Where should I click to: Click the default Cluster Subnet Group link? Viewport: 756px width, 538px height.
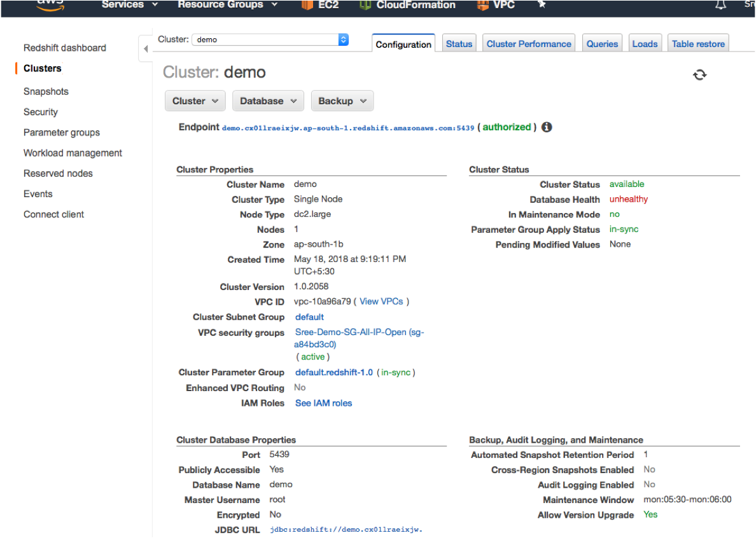(x=309, y=317)
